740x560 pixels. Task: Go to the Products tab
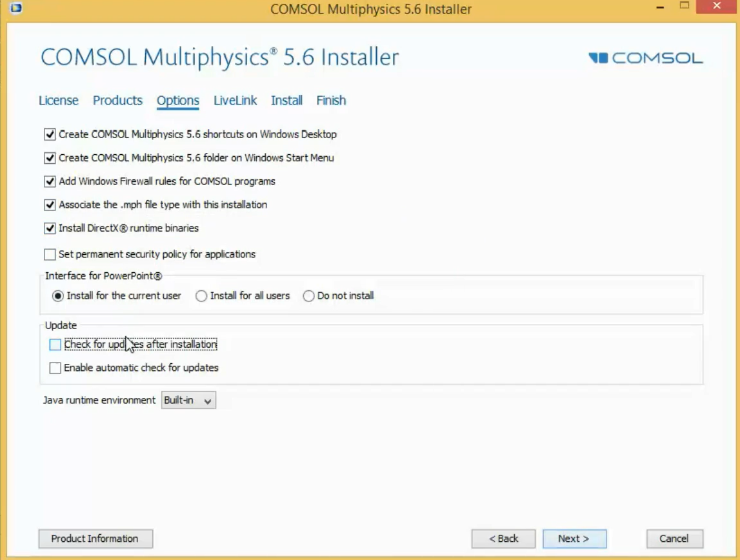[x=117, y=101]
